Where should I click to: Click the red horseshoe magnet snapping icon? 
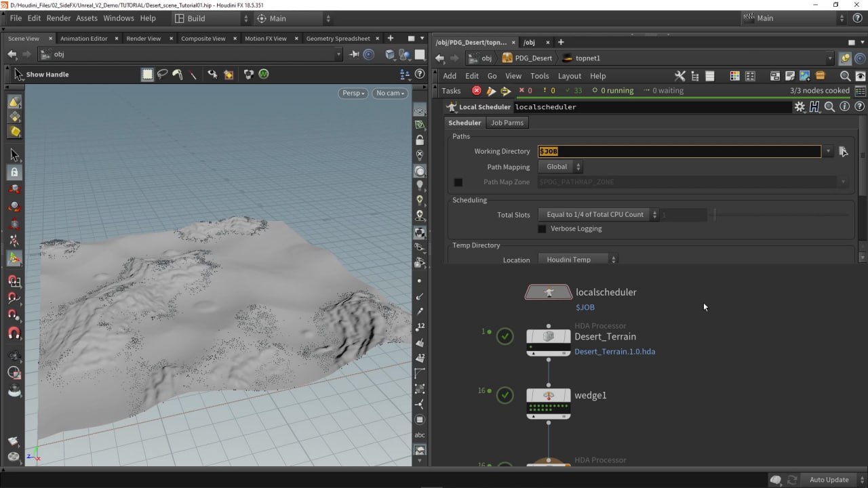coord(14,333)
